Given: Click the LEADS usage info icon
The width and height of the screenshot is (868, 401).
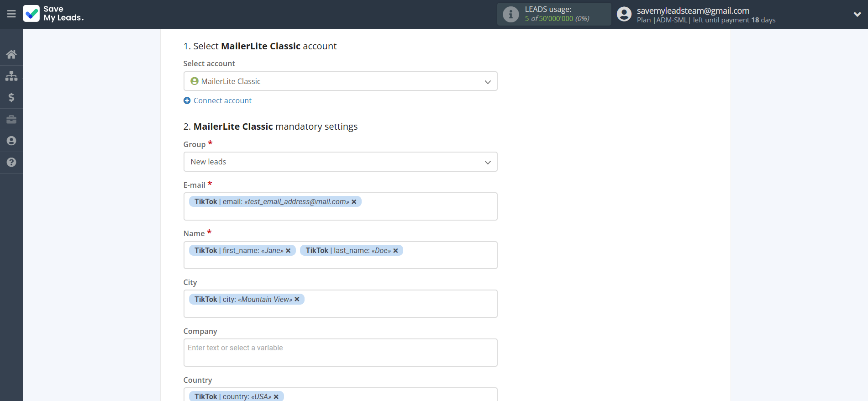Looking at the screenshot, I should (511, 14).
